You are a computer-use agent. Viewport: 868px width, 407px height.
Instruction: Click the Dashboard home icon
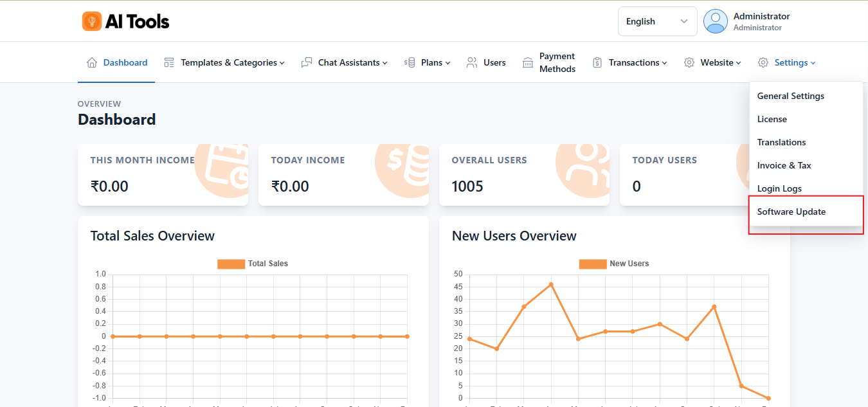92,62
